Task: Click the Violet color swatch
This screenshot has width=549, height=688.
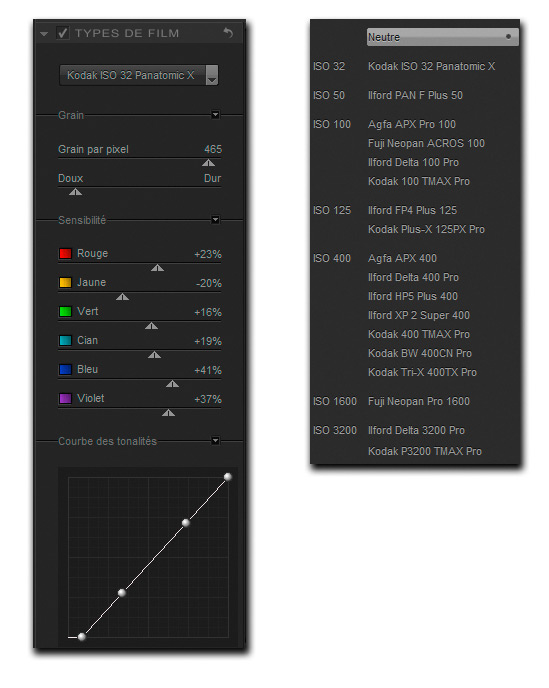Action: 65,398
